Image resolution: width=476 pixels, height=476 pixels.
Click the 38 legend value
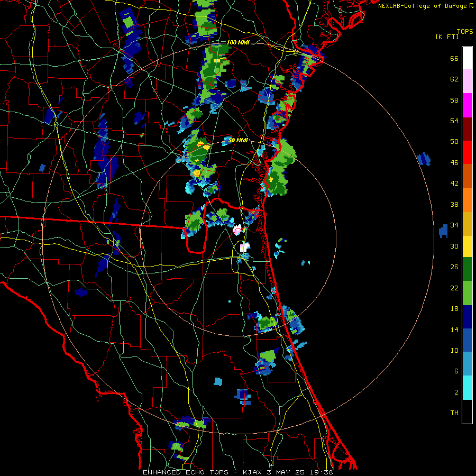pos(454,204)
